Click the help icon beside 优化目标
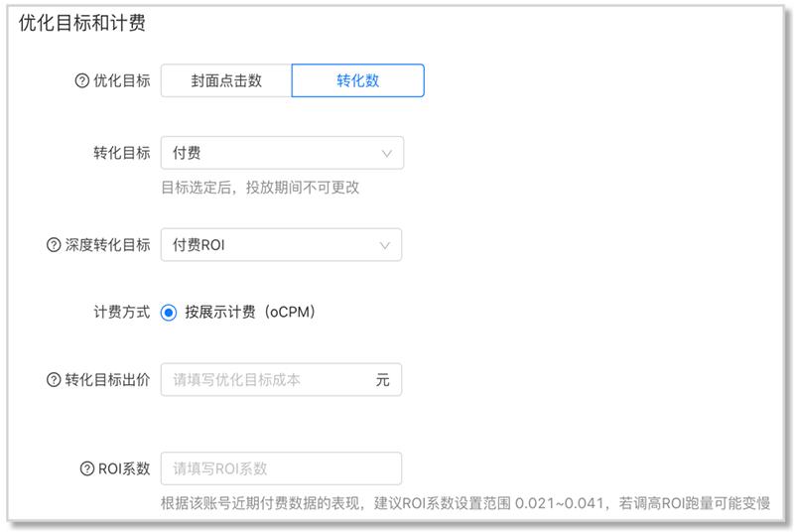Image resolution: width=794 pixels, height=532 pixels. 82,81
